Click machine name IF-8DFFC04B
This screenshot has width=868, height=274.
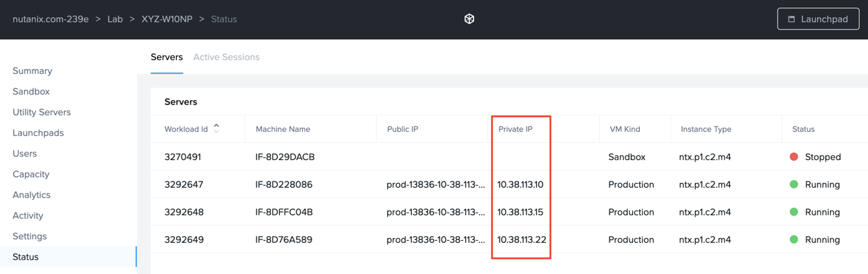tap(284, 212)
